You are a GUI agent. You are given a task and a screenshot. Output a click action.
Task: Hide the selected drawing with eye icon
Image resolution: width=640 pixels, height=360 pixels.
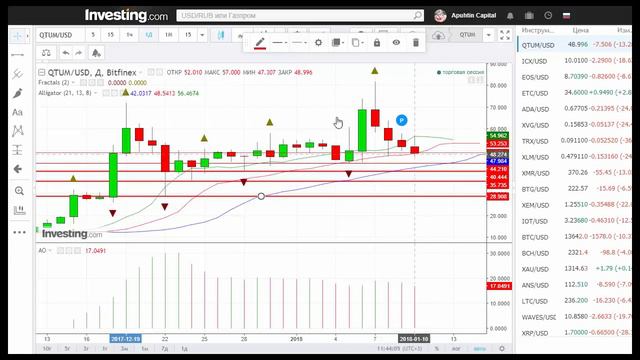pos(396,42)
